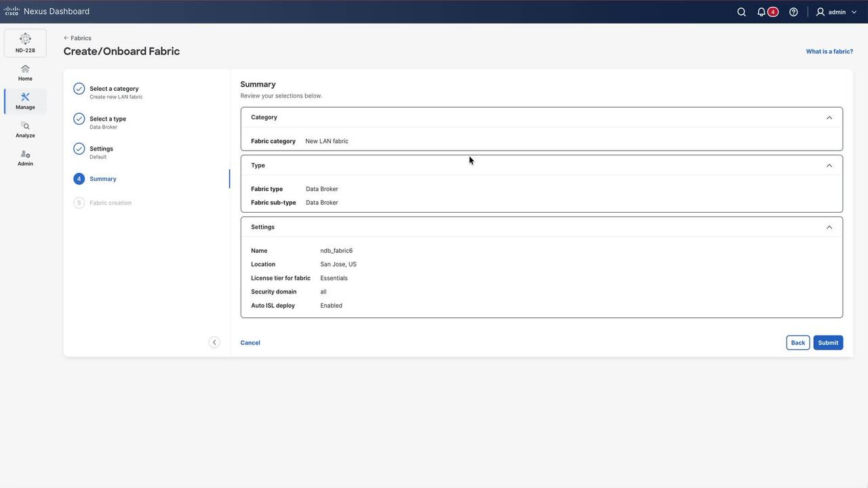Open the help question mark icon

[793, 12]
